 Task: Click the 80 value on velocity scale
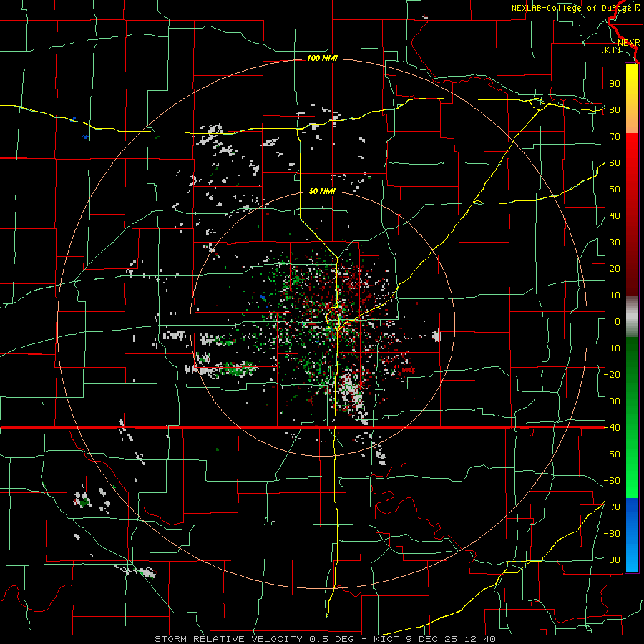(615, 109)
